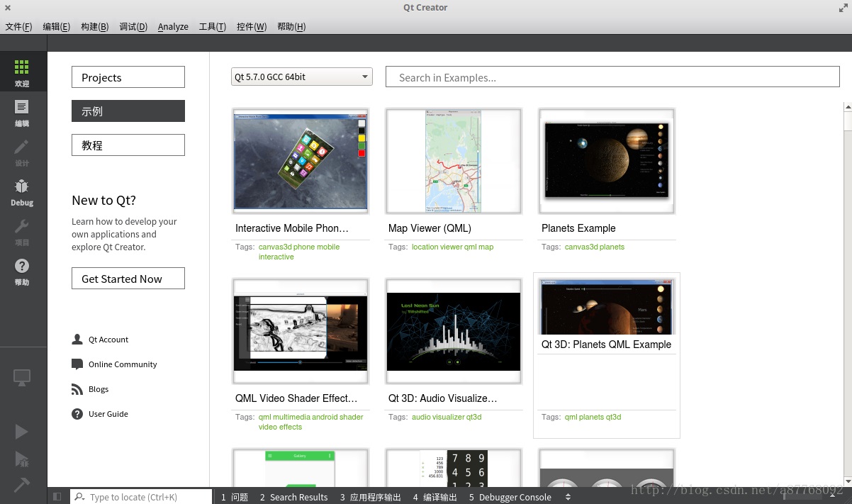This screenshot has height=504, width=852.
Task: Click the android tag
Action: (x=325, y=417)
